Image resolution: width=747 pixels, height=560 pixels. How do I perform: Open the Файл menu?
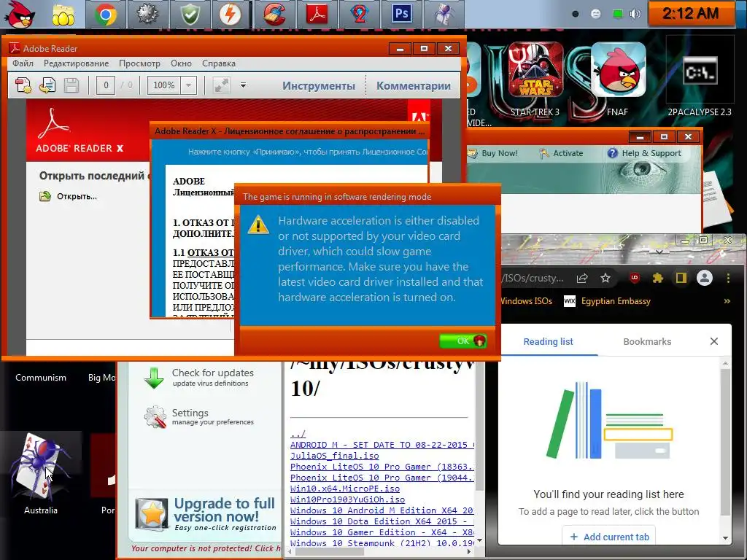click(23, 63)
